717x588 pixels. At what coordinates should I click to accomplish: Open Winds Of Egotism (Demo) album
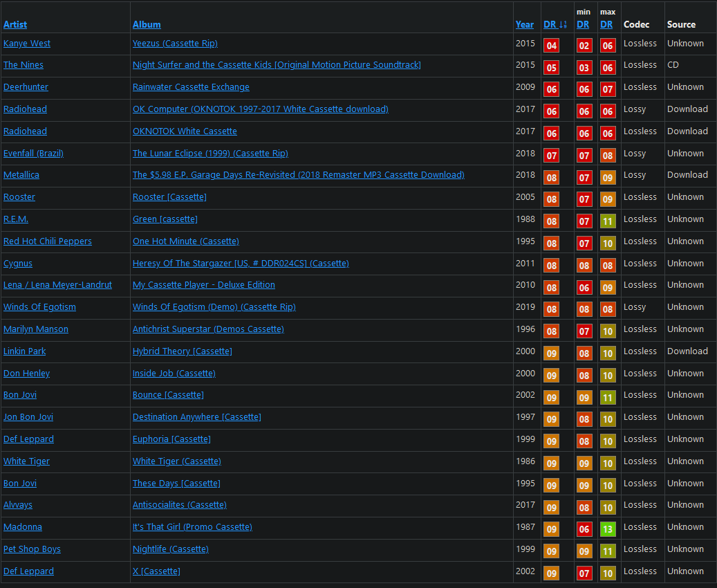click(x=214, y=307)
